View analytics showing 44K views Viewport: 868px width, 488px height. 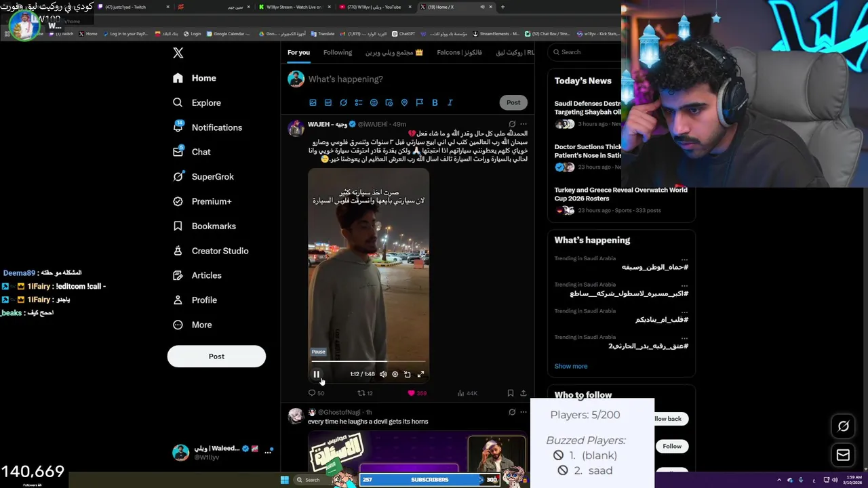467,393
